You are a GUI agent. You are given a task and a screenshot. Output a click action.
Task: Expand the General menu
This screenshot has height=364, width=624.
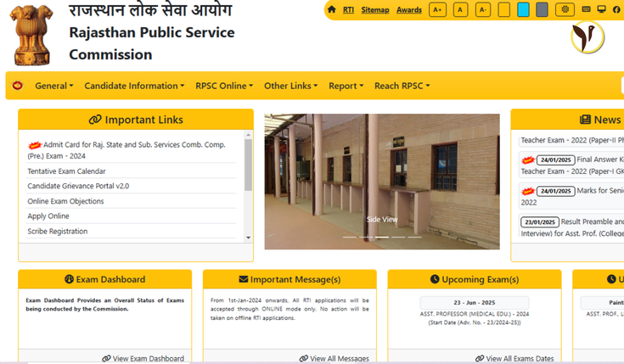tap(54, 86)
